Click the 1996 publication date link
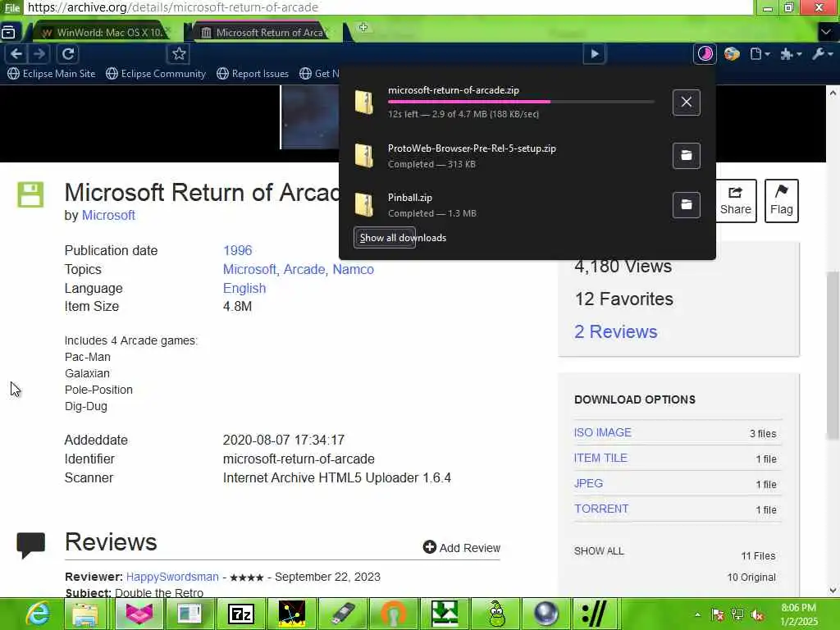 tap(237, 250)
